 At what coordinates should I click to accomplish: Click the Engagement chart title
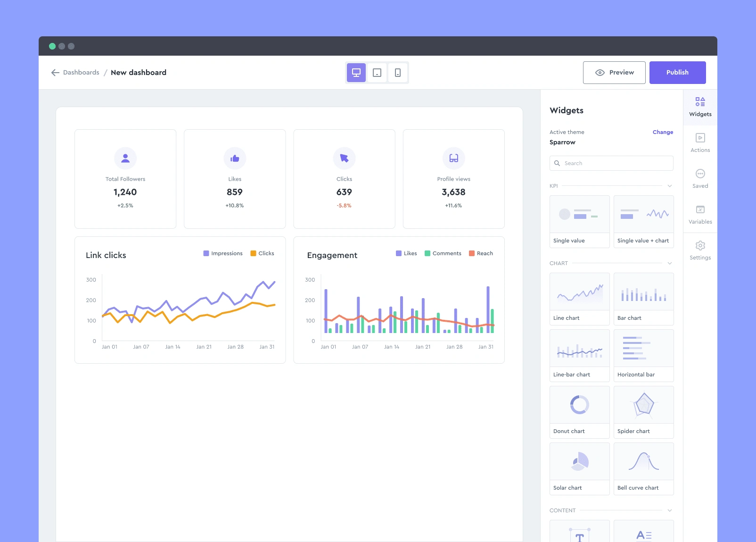pos(332,255)
